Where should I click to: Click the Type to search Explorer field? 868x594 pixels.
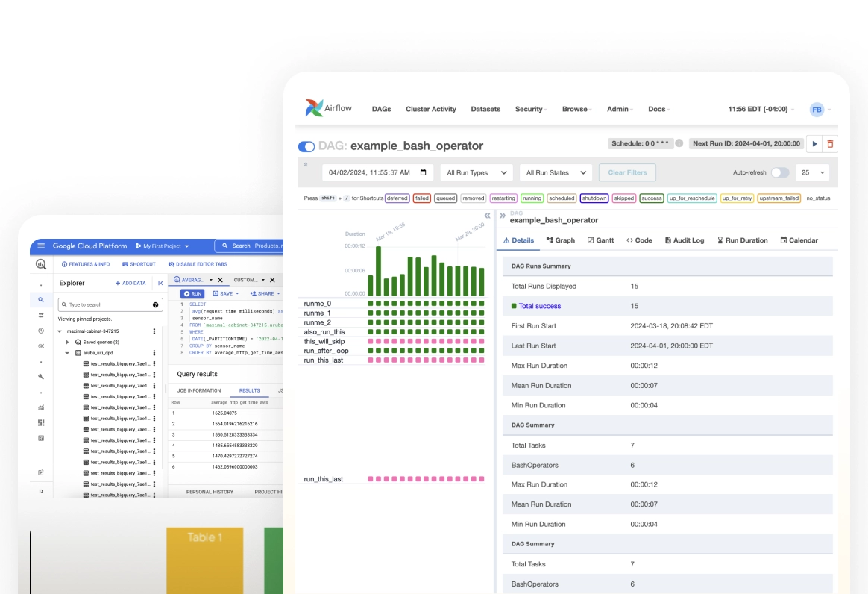(x=110, y=304)
